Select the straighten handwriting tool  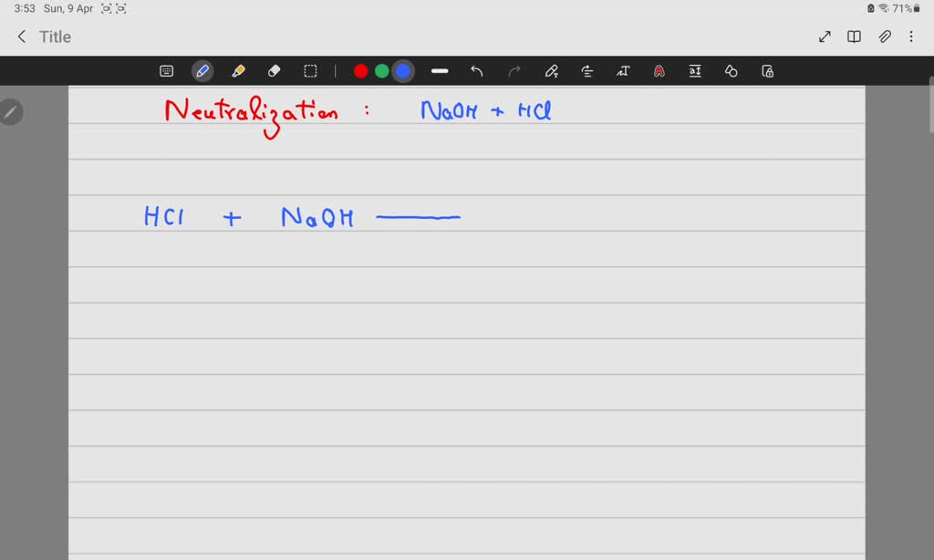pyautogui.click(x=586, y=70)
